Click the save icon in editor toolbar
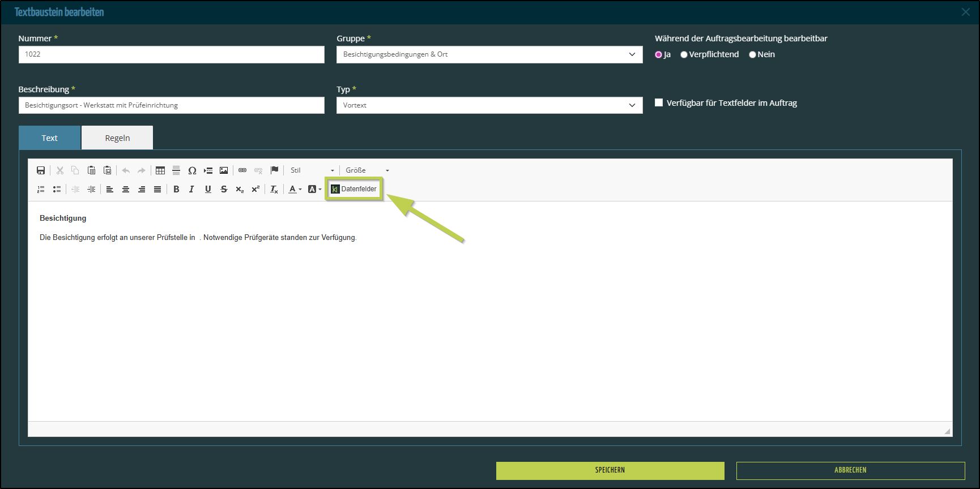The width and height of the screenshot is (980, 489). (x=41, y=170)
